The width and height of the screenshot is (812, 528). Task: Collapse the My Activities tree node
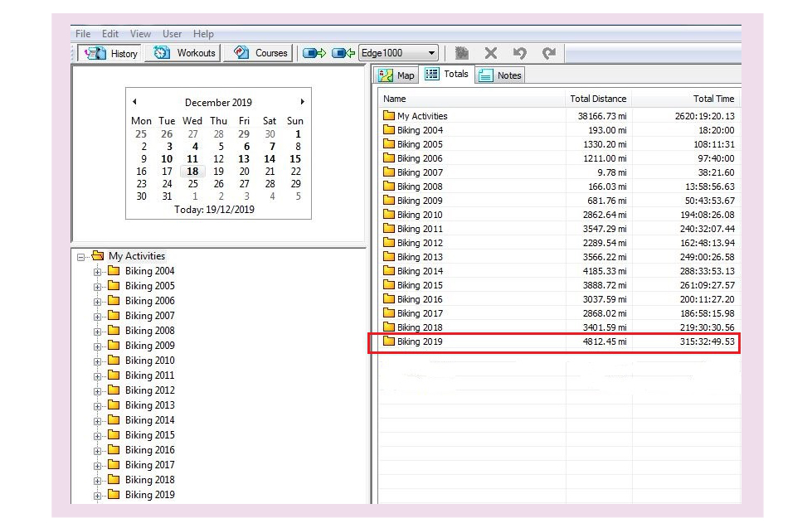81,257
